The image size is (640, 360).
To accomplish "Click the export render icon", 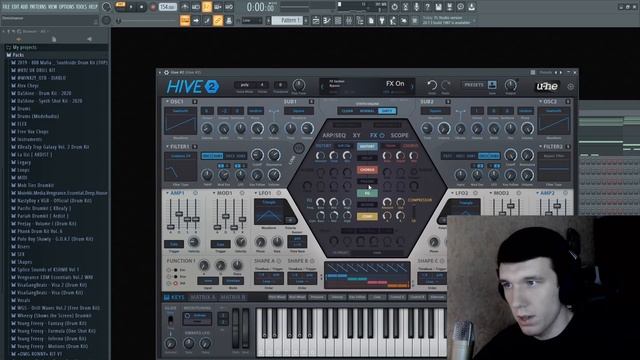I will (449, 7).
